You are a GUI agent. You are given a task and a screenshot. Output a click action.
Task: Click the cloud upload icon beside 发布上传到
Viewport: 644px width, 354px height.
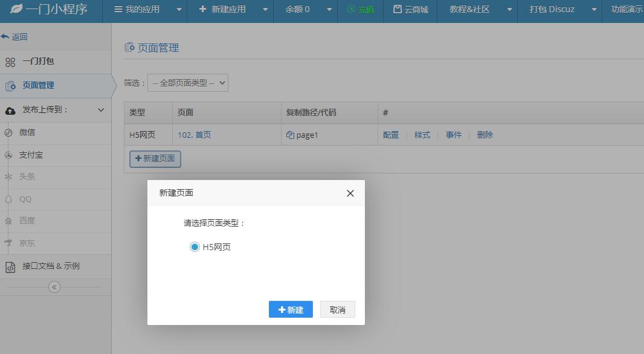[x=10, y=111]
